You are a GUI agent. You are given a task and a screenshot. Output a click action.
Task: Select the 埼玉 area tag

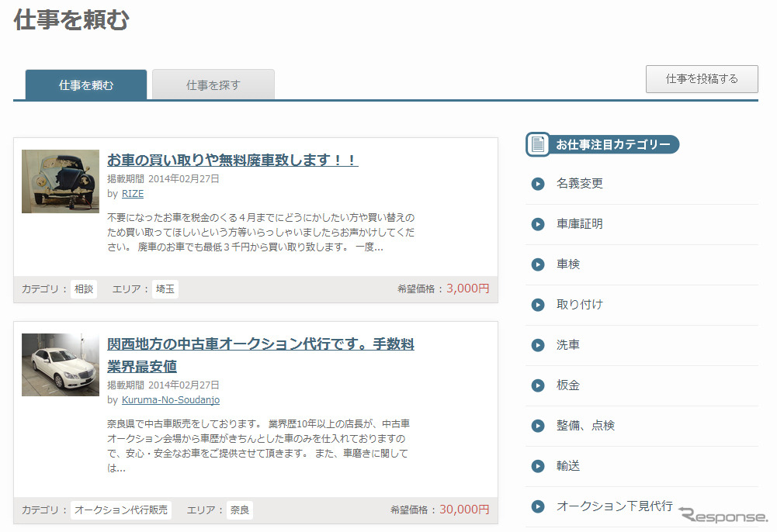[x=165, y=289]
